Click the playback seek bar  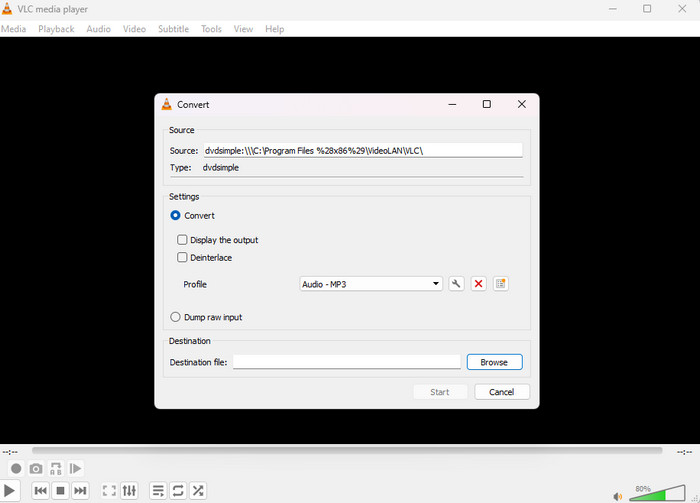pos(347,451)
